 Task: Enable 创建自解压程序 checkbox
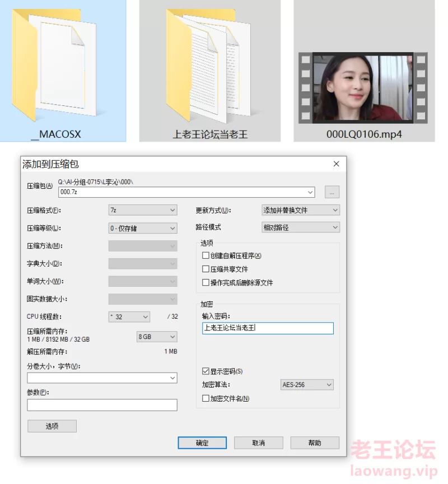(x=206, y=255)
